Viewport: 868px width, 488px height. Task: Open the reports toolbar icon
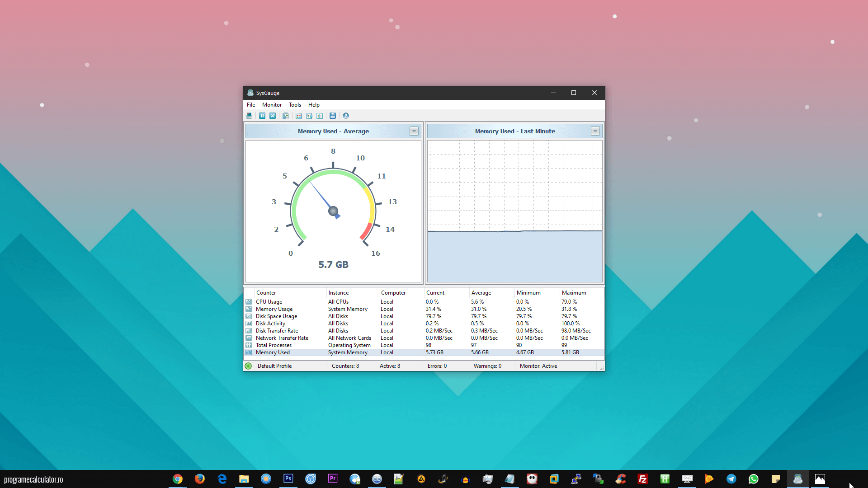click(x=286, y=116)
